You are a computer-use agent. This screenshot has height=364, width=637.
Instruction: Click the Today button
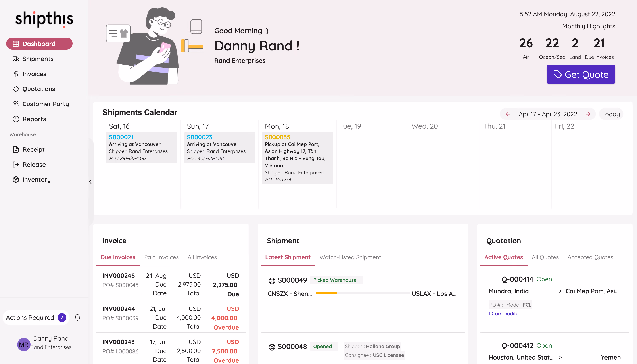611,114
